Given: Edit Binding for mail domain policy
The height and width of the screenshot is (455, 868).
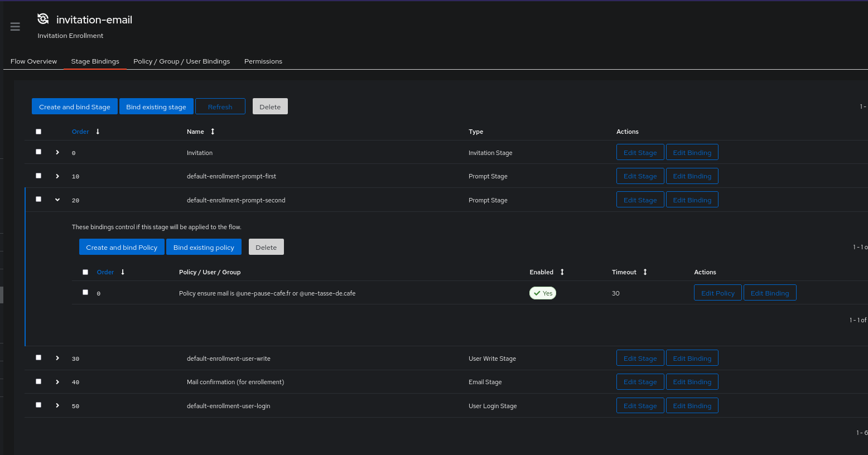Looking at the screenshot, I should [770, 293].
